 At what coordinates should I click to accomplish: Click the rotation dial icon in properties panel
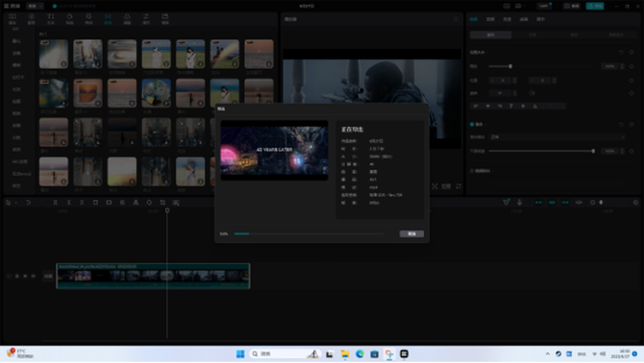pos(532,93)
